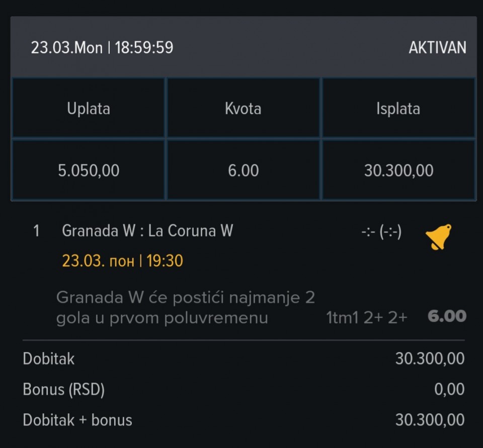Click the bold 6.00 selection odds

point(447,316)
